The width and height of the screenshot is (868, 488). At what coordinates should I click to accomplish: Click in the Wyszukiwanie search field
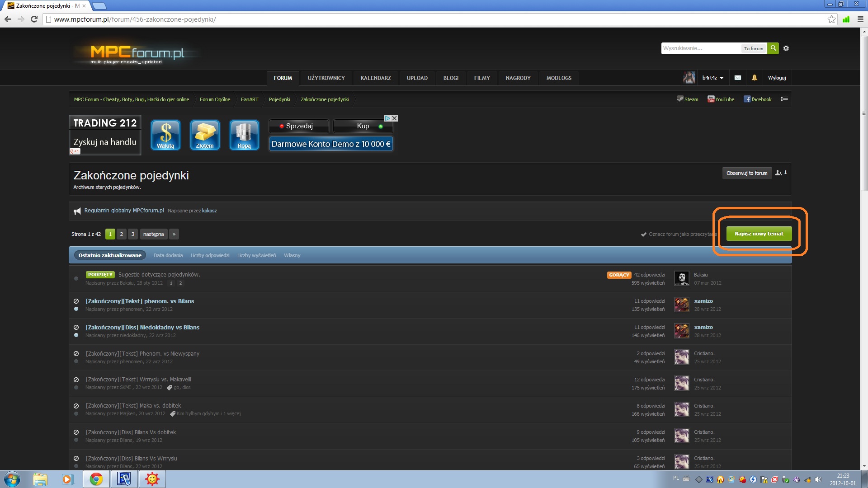701,48
